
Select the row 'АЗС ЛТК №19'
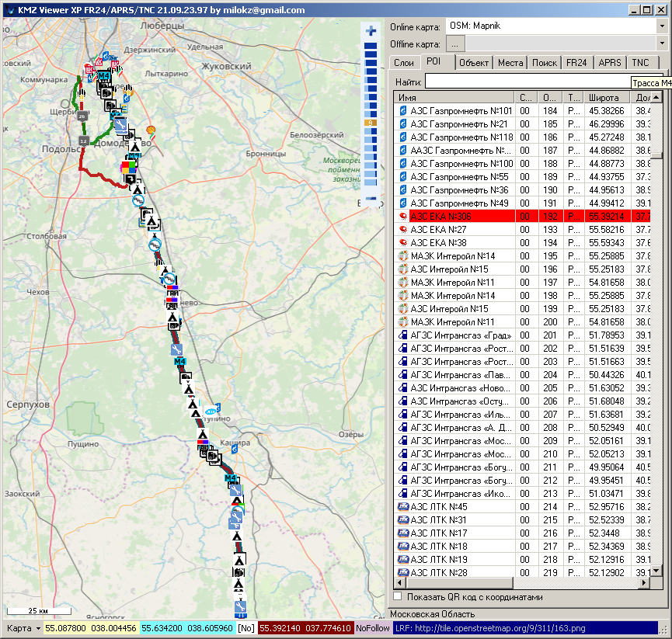point(522,559)
